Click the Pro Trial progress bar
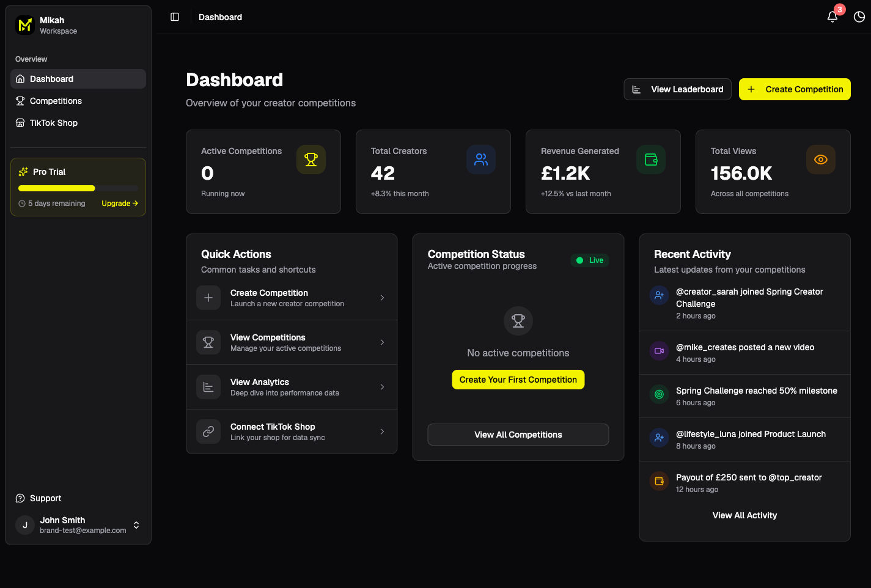Viewport: 871px width, 588px height. tap(78, 188)
